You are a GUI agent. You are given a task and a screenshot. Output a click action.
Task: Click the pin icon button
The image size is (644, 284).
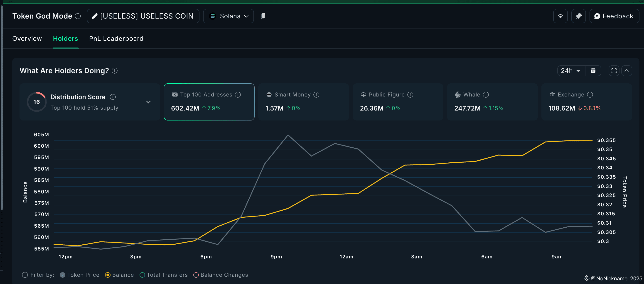click(x=578, y=16)
